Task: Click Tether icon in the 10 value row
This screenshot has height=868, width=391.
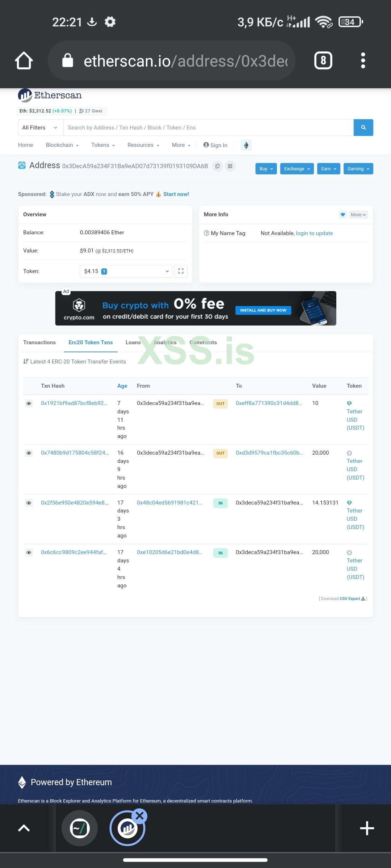Action: coord(349,403)
